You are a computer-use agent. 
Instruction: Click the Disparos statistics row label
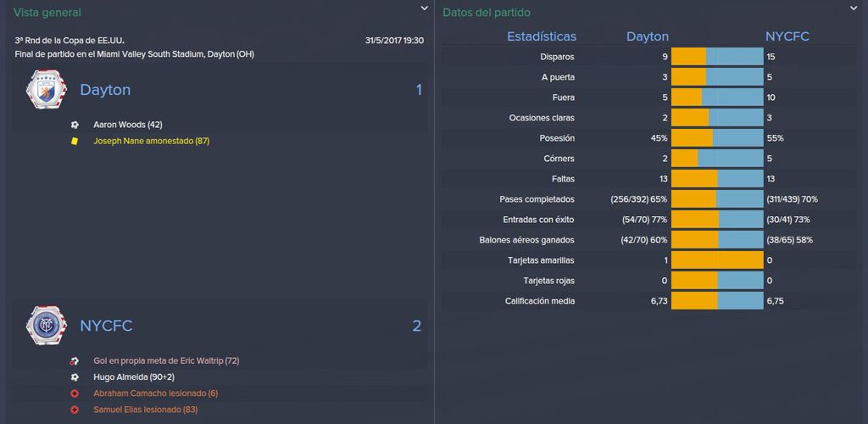(557, 57)
